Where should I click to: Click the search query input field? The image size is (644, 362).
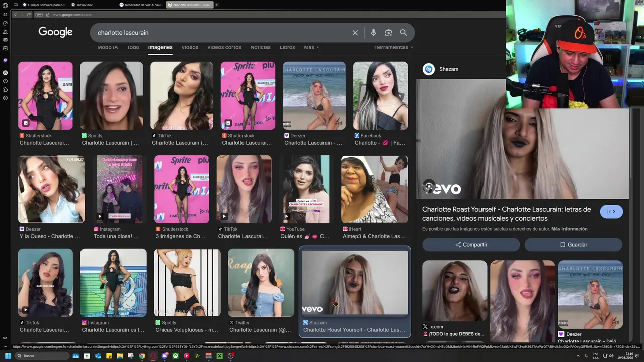point(221,33)
